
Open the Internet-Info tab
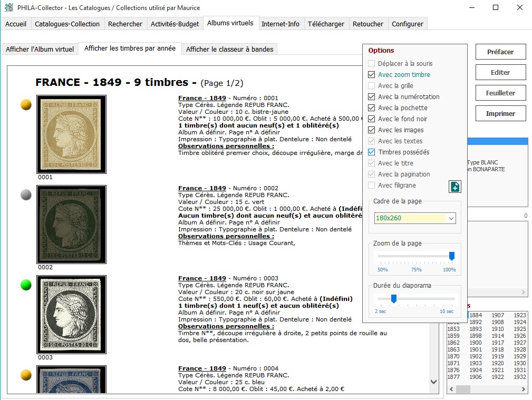(x=280, y=24)
